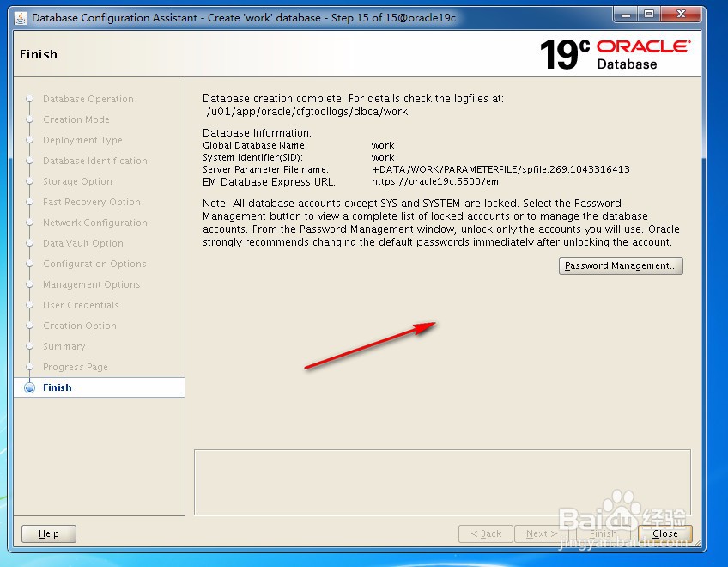Click the empty message box at bottom
The image size is (728, 567).
coord(442,483)
